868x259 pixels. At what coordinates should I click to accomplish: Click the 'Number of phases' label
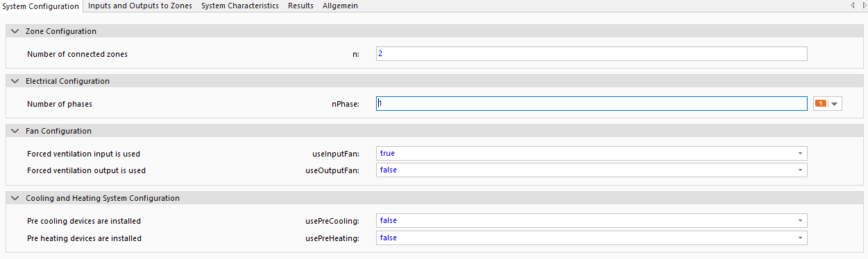(60, 104)
